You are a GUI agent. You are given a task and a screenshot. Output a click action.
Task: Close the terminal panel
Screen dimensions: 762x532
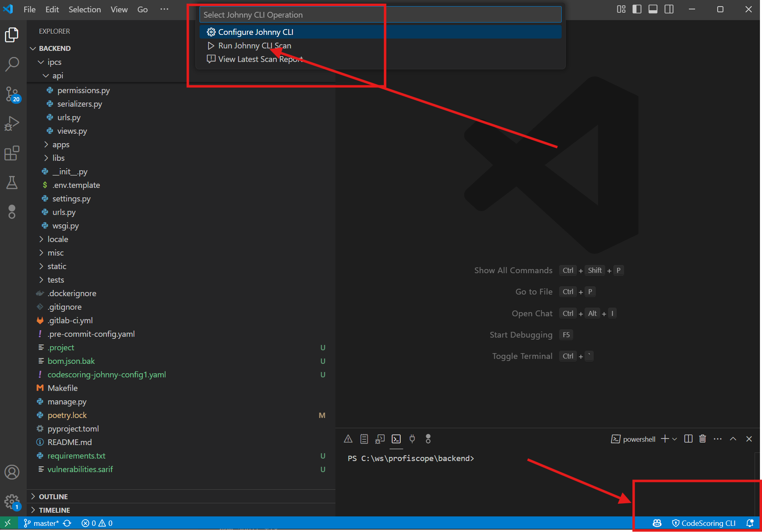749,439
